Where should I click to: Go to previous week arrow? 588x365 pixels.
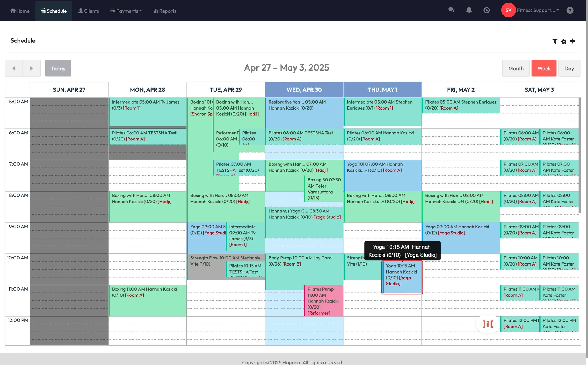coord(14,68)
